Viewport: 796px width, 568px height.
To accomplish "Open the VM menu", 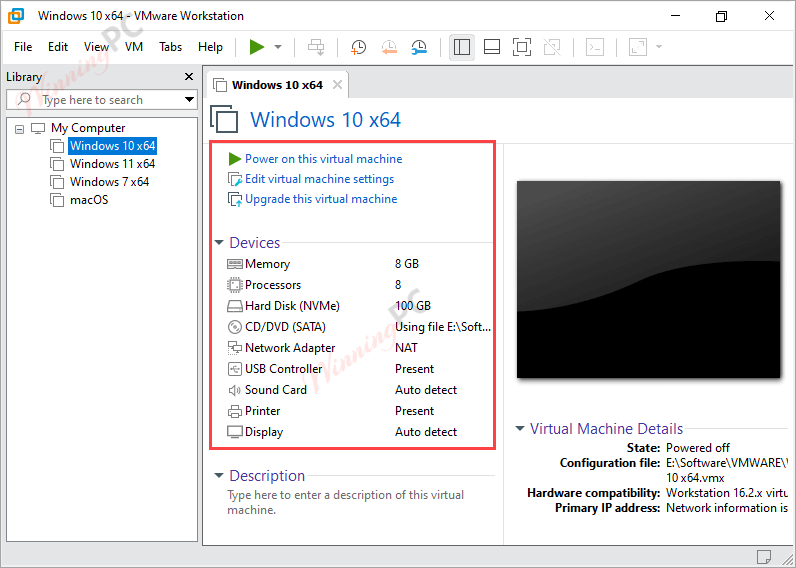I will (x=134, y=47).
